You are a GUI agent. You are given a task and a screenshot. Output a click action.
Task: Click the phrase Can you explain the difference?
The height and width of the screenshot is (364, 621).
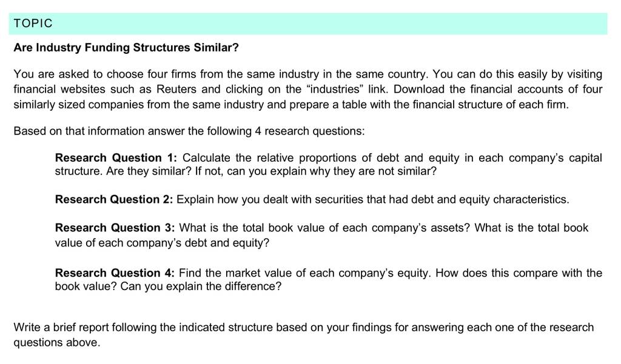pyautogui.click(x=201, y=286)
